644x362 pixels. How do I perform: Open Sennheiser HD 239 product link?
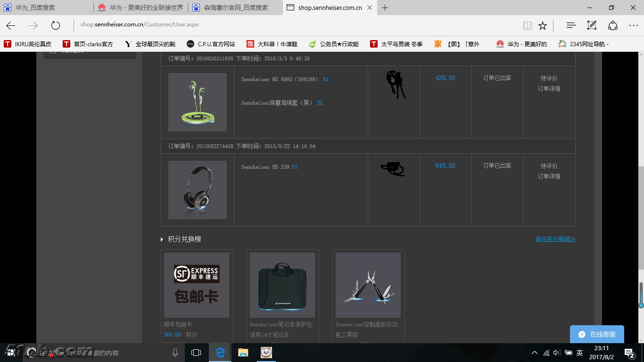pyautogui.click(x=265, y=167)
